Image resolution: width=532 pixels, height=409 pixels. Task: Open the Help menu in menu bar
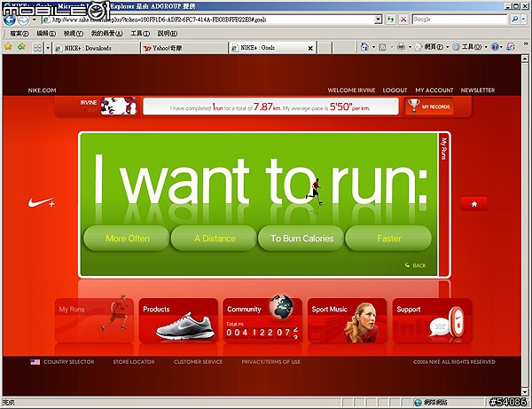(168, 33)
